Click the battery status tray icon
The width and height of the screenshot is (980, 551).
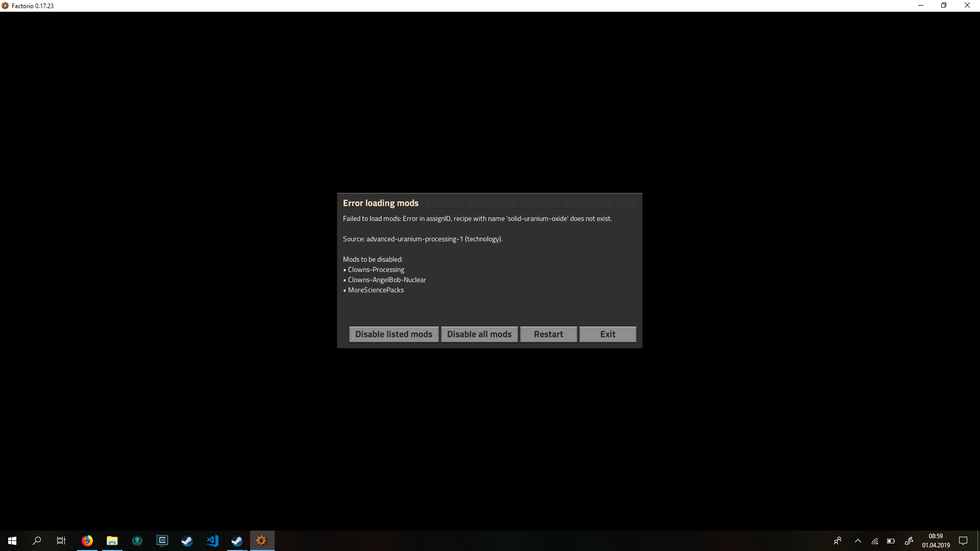pyautogui.click(x=891, y=541)
